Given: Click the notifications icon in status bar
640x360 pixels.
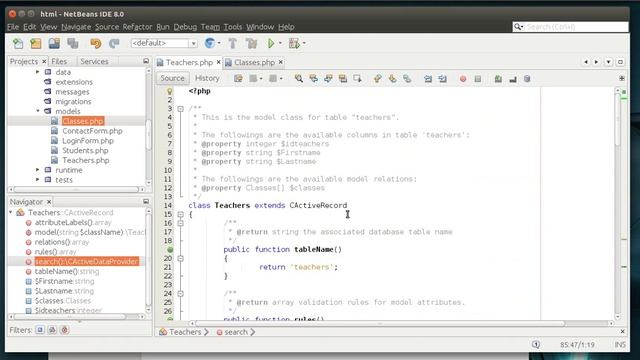Looking at the screenshot, I should pyautogui.click(x=536, y=345).
